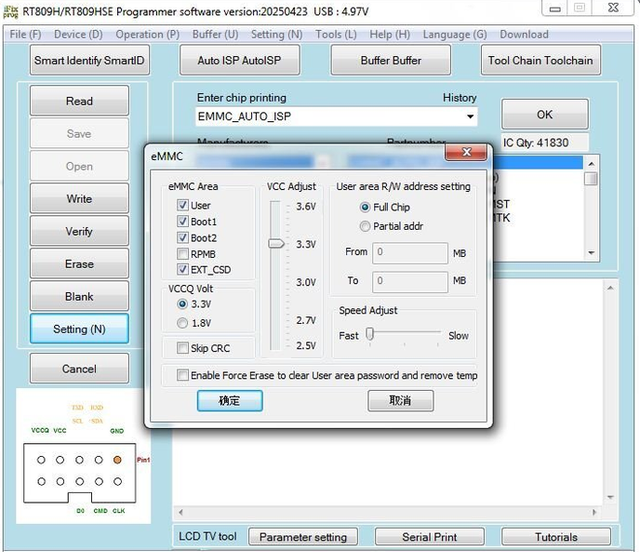Click the Erase button
This screenshot has width=640, height=552.
point(79,264)
